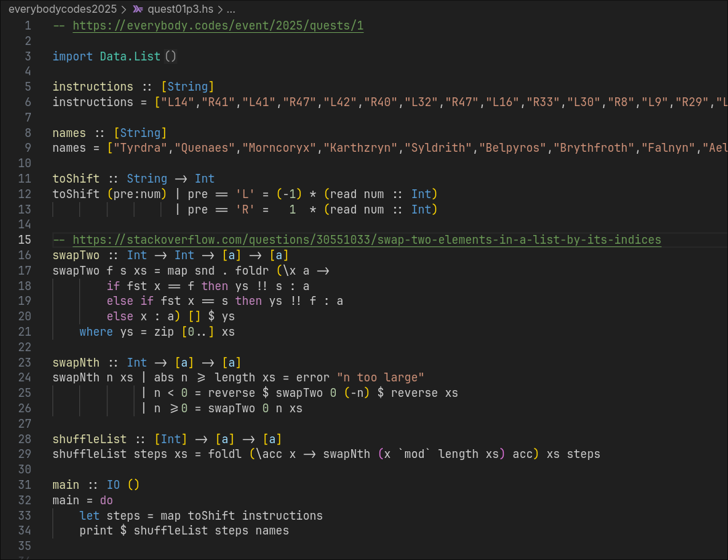Open the everybody.codes quests link

[x=218, y=26]
